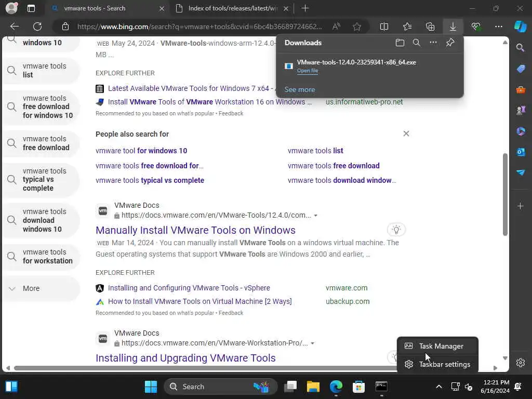The width and height of the screenshot is (532, 399).
Task: Open Task View from the taskbar
Action: tap(290, 387)
